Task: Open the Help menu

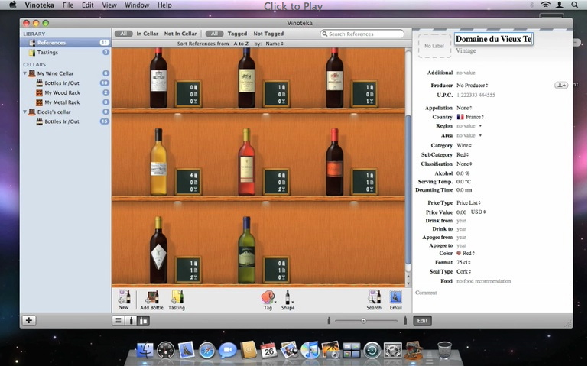Action: pos(164,5)
